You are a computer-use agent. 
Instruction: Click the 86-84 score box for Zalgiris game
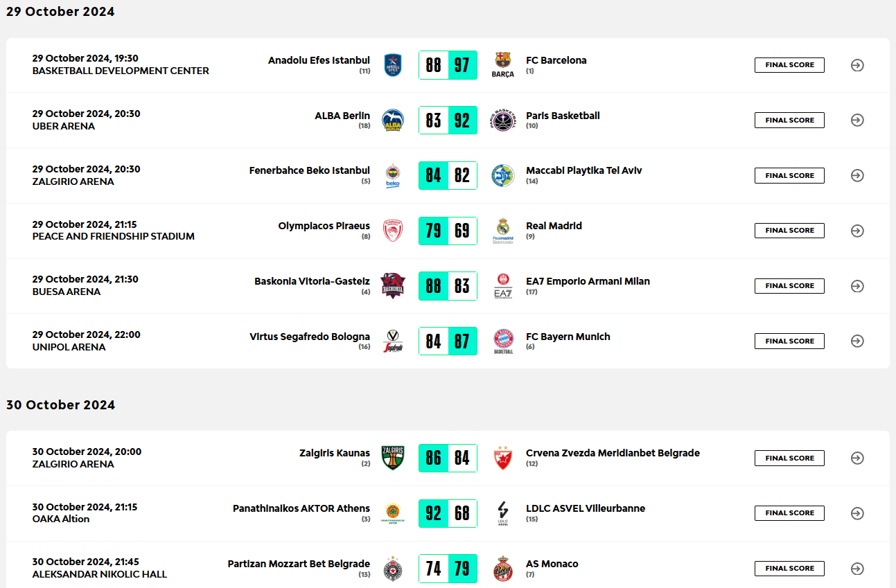[448, 458]
